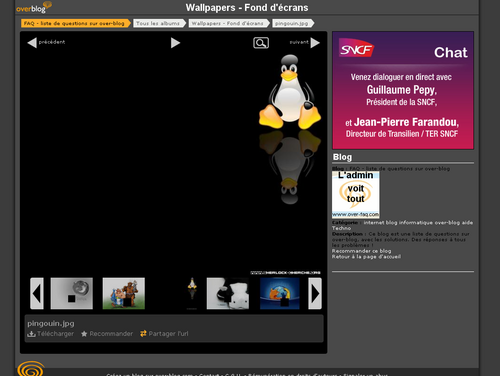Click the L'admin voit tout blog image

click(356, 195)
